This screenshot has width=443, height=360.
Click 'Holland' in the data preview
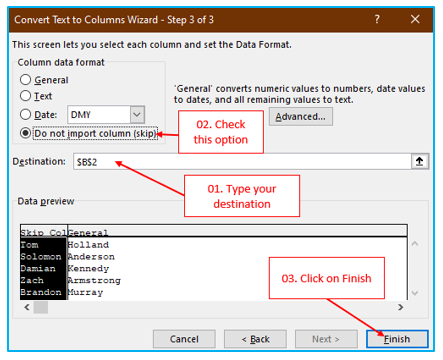88,245
